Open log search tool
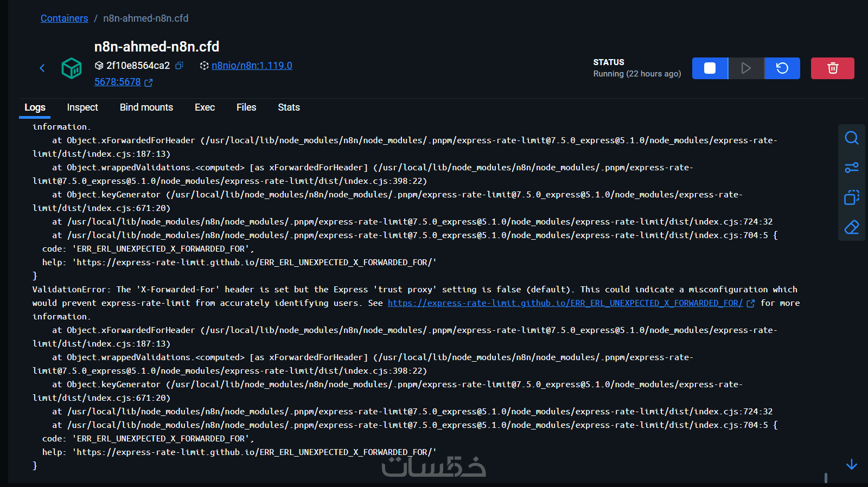868x487 pixels. tap(852, 138)
